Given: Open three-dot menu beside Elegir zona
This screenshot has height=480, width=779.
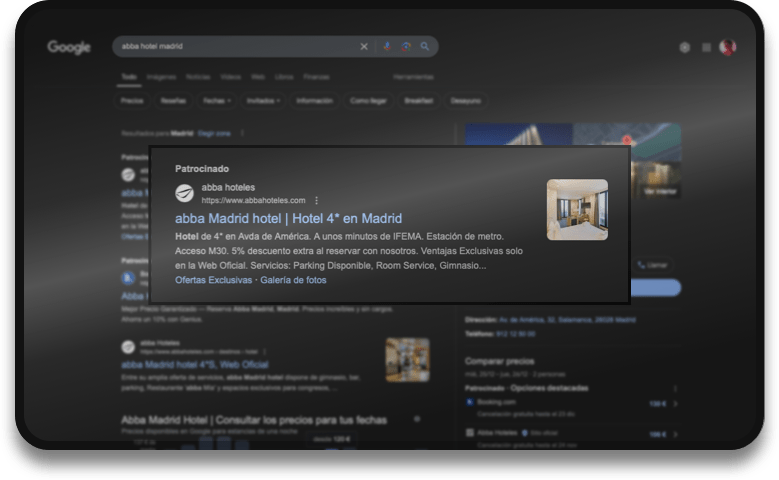Looking at the screenshot, I should point(242,133).
